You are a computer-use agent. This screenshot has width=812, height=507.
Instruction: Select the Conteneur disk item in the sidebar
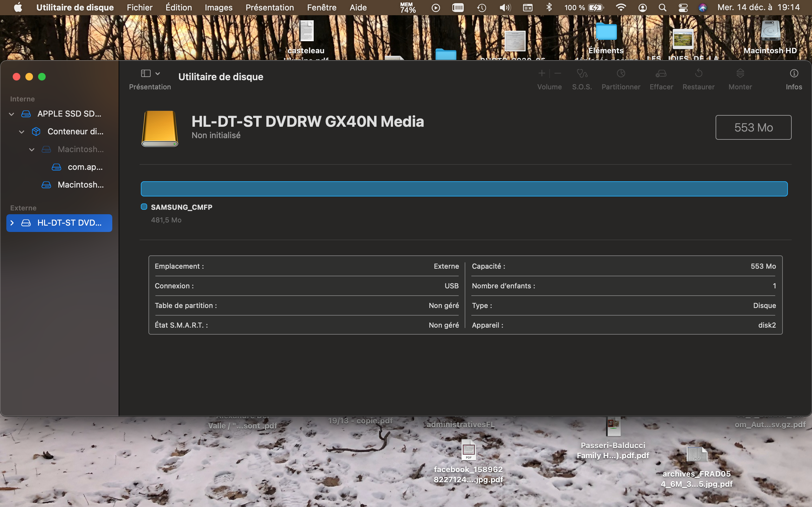coord(75,132)
